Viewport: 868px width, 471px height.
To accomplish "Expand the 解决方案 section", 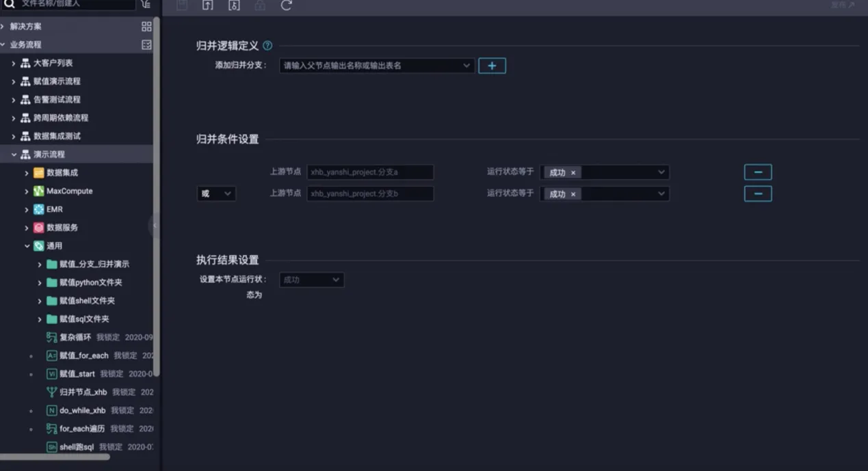I will [3, 27].
